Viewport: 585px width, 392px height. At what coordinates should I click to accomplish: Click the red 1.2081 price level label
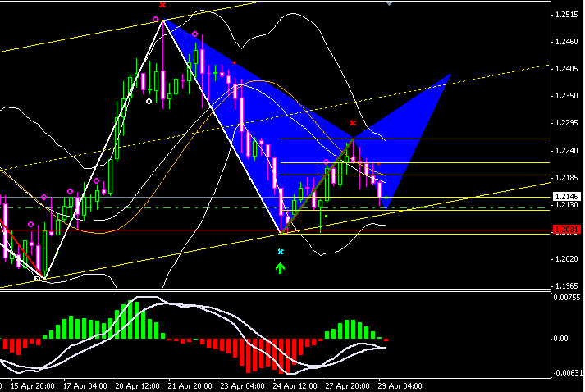[x=567, y=229]
